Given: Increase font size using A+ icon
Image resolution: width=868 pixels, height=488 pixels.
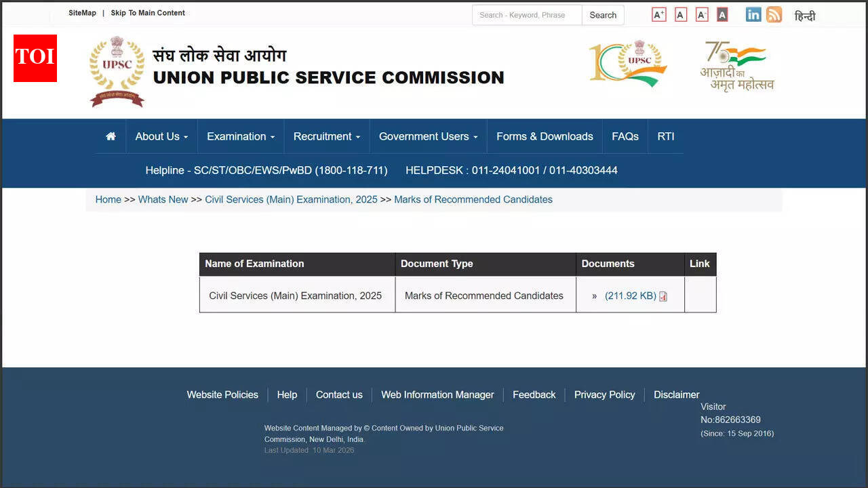Looking at the screenshot, I should pyautogui.click(x=658, y=14).
